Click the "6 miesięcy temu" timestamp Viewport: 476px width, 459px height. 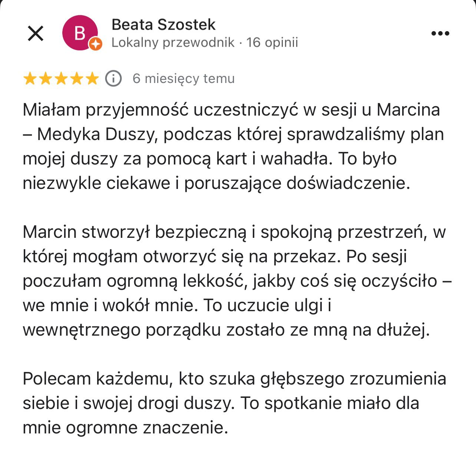(x=184, y=79)
